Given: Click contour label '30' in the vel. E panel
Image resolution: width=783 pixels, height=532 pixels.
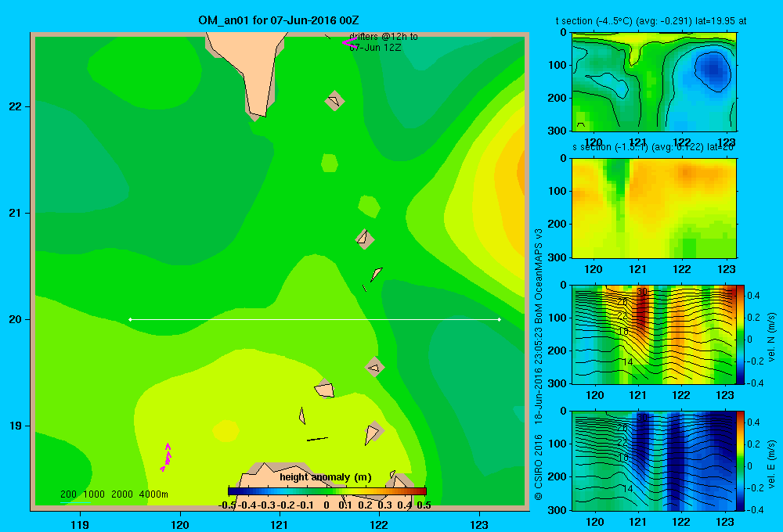Looking at the screenshot, I should coord(642,417).
